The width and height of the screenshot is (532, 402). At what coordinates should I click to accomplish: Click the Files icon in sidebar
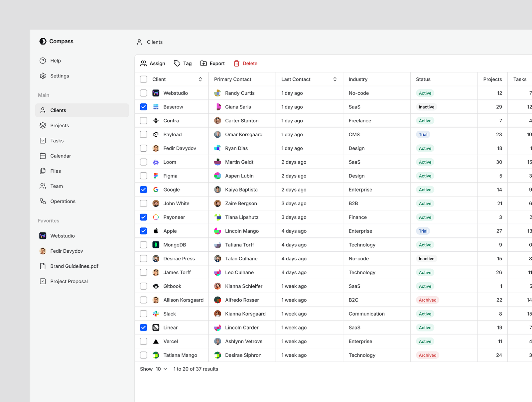coord(43,171)
